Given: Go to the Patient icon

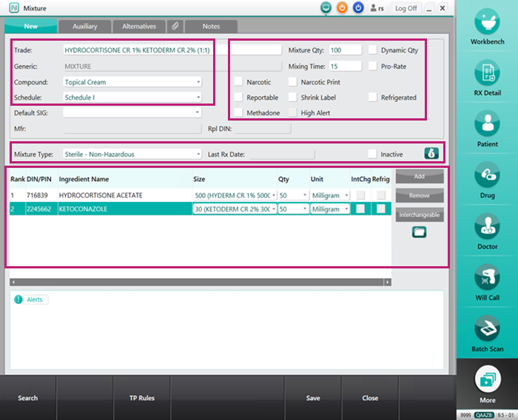Looking at the screenshot, I should click(x=487, y=125).
